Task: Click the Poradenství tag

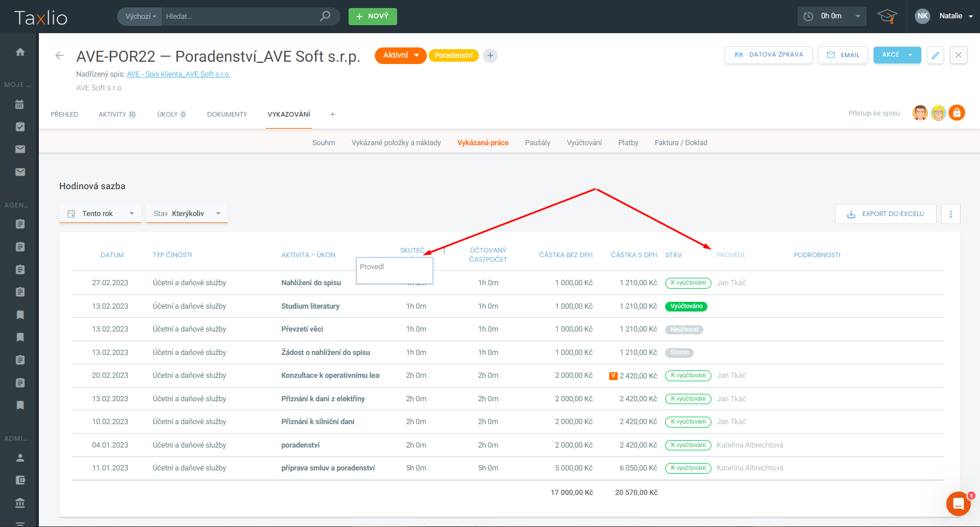Action: [x=454, y=55]
